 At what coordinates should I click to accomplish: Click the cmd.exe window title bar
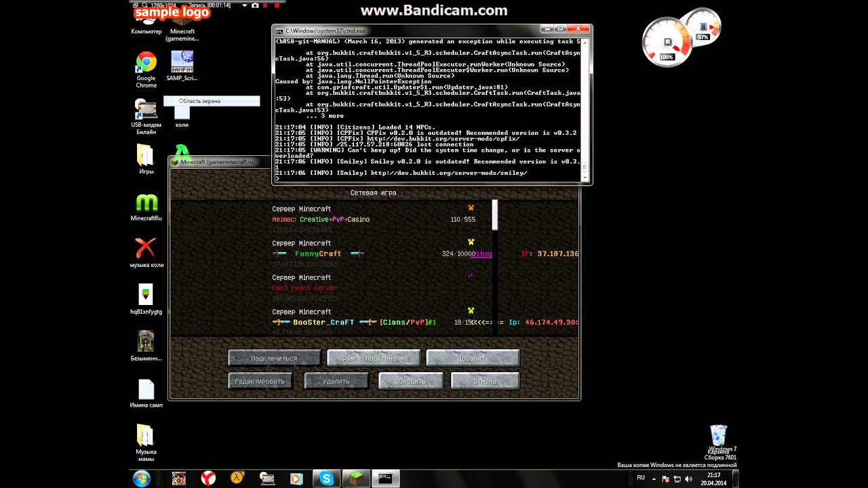[407, 30]
